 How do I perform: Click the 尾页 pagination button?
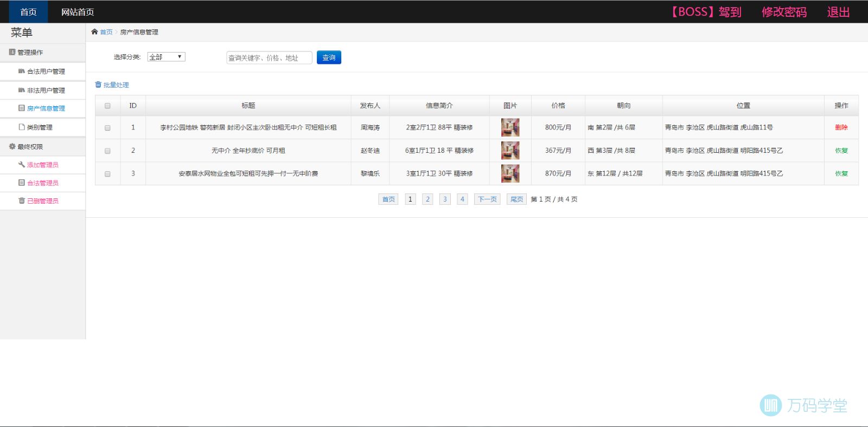click(x=517, y=199)
